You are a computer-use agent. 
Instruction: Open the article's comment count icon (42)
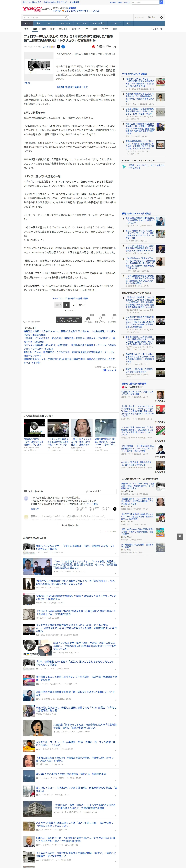pos(45,47)
